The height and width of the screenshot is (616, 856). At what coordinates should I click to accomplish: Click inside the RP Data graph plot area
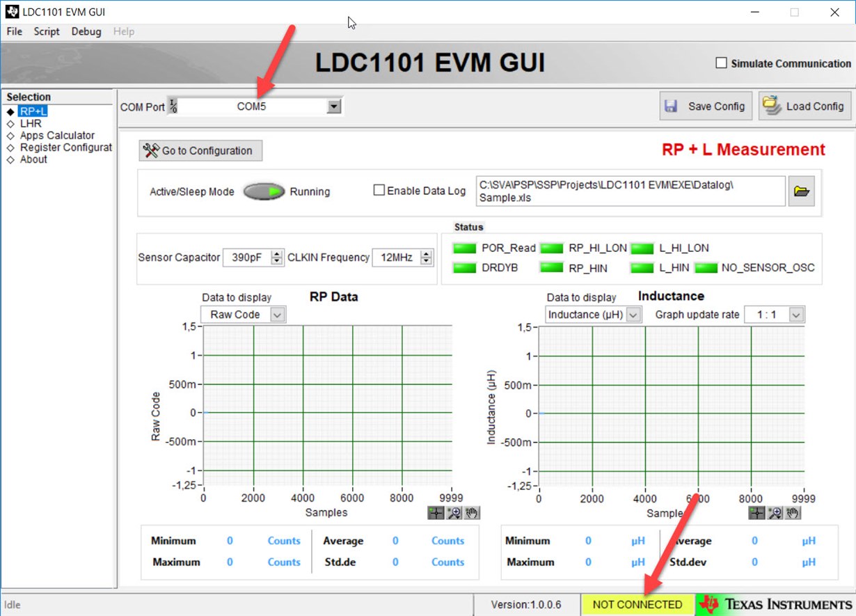(328, 406)
